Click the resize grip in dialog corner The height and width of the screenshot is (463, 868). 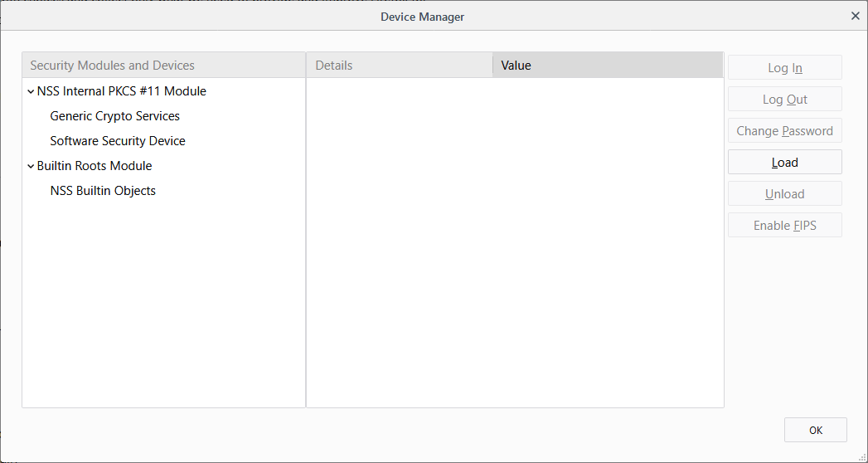[862, 457]
